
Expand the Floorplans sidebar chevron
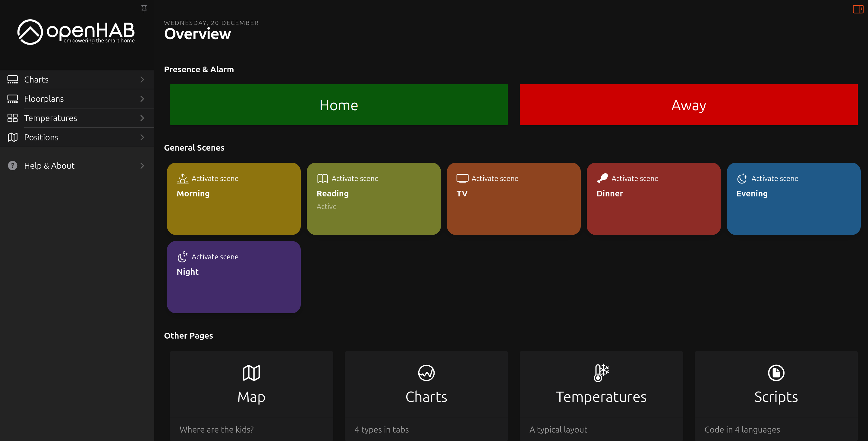[x=142, y=99]
